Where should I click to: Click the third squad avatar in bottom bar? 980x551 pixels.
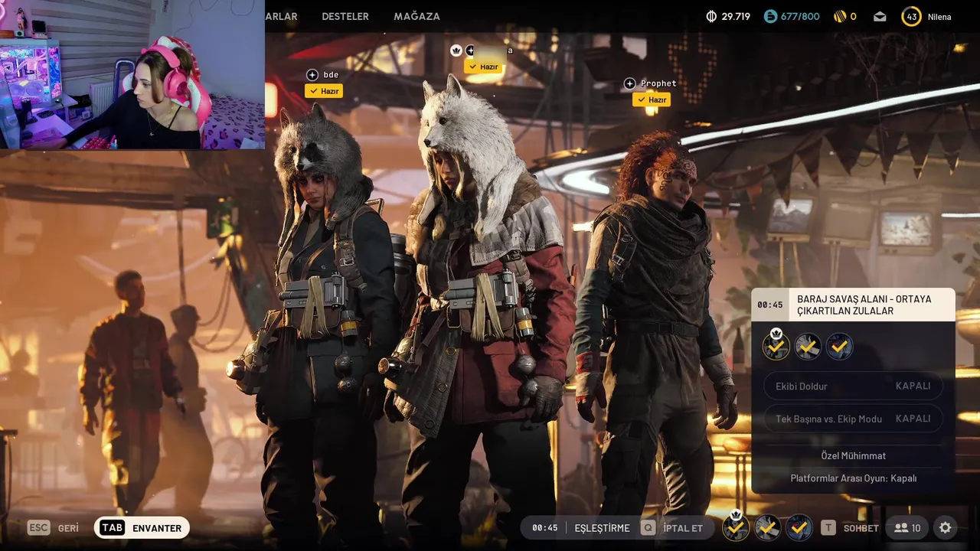click(799, 527)
